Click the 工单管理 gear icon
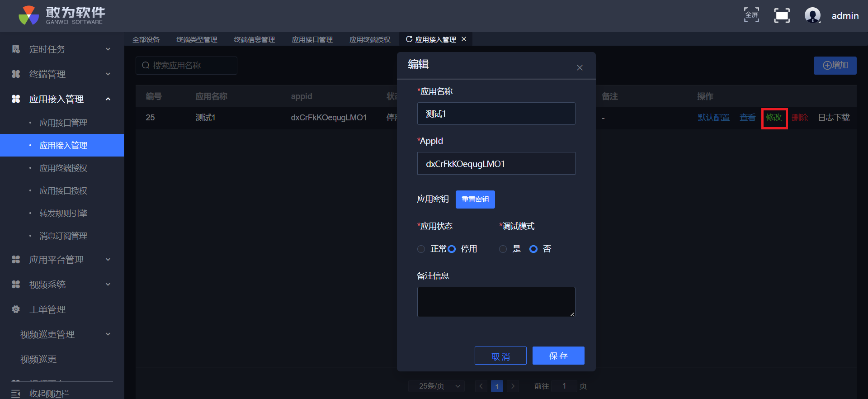The height and width of the screenshot is (399, 868). (x=16, y=309)
